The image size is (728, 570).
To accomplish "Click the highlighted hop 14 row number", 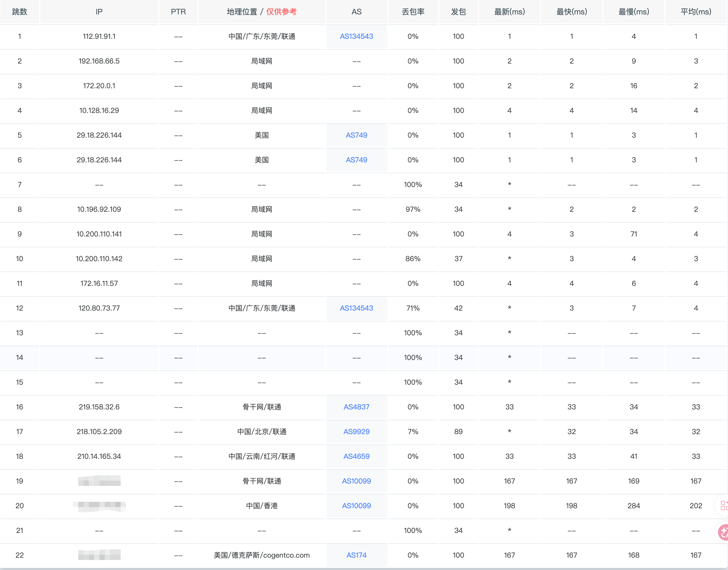I will [x=19, y=357].
